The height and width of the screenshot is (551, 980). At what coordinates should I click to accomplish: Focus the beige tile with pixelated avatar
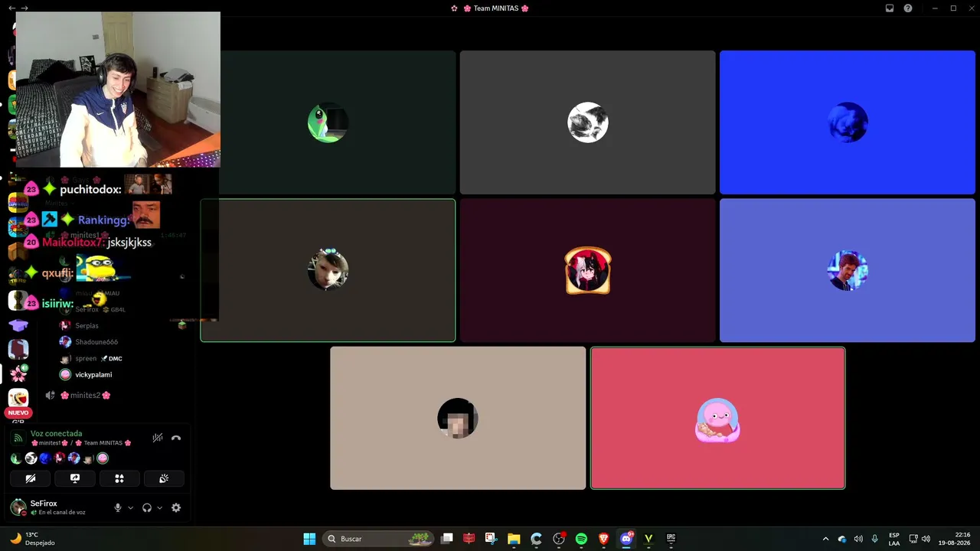(x=458, y=418)
